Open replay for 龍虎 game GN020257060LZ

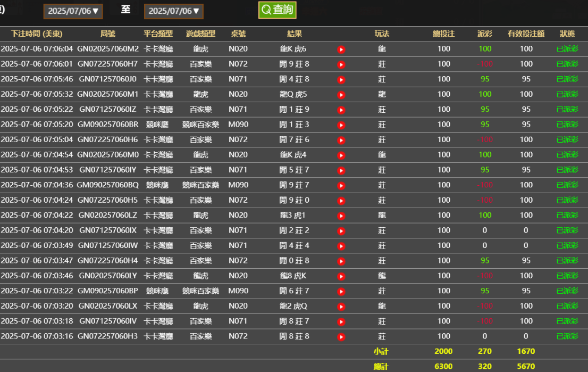(x=340, y=216)
